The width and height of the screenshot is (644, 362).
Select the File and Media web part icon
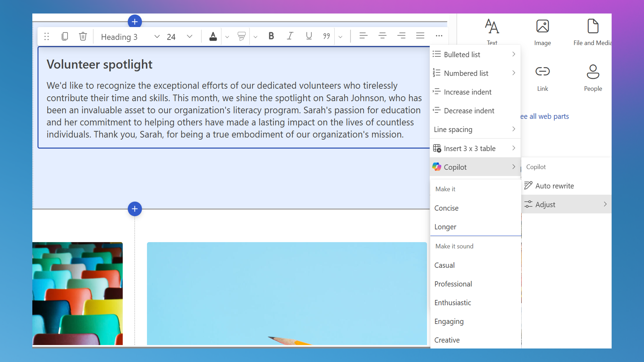click(x=593, y=26)
